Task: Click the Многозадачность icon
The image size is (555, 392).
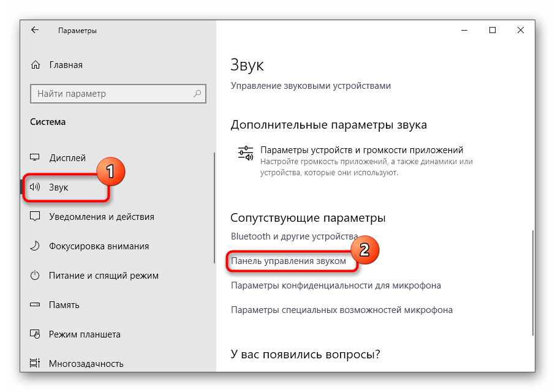Action: coord(35,363)
